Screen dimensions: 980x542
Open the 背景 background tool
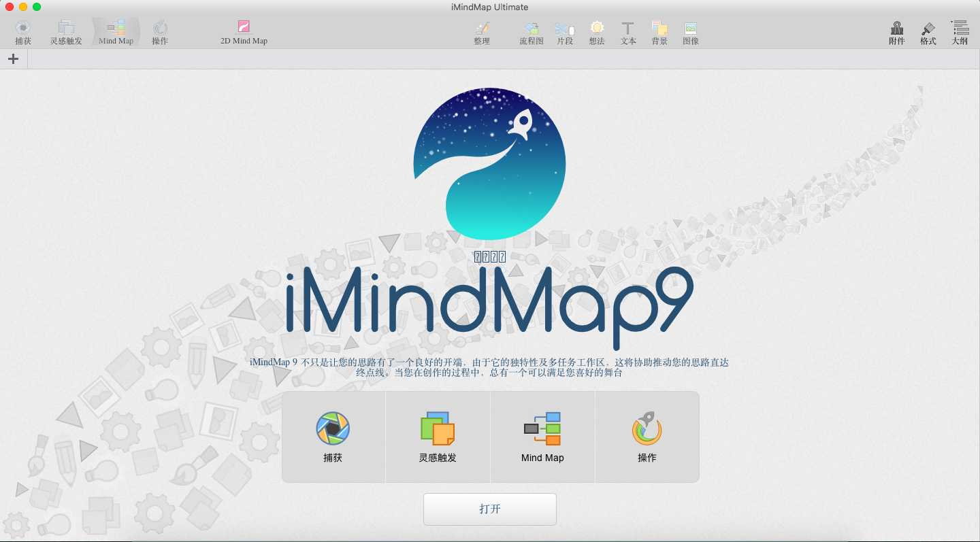pyautogui.click(x=659, y=33)
